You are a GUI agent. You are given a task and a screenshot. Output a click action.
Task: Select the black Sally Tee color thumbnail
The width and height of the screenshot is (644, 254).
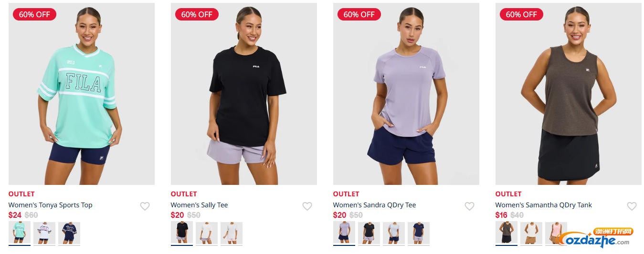pos(182,233)
